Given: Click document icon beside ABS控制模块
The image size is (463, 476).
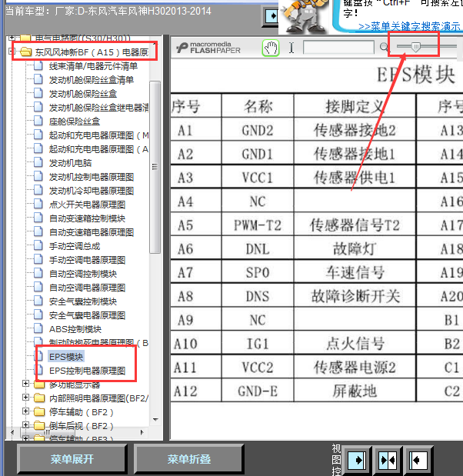Looking at the screenshot, I should 38,328.
